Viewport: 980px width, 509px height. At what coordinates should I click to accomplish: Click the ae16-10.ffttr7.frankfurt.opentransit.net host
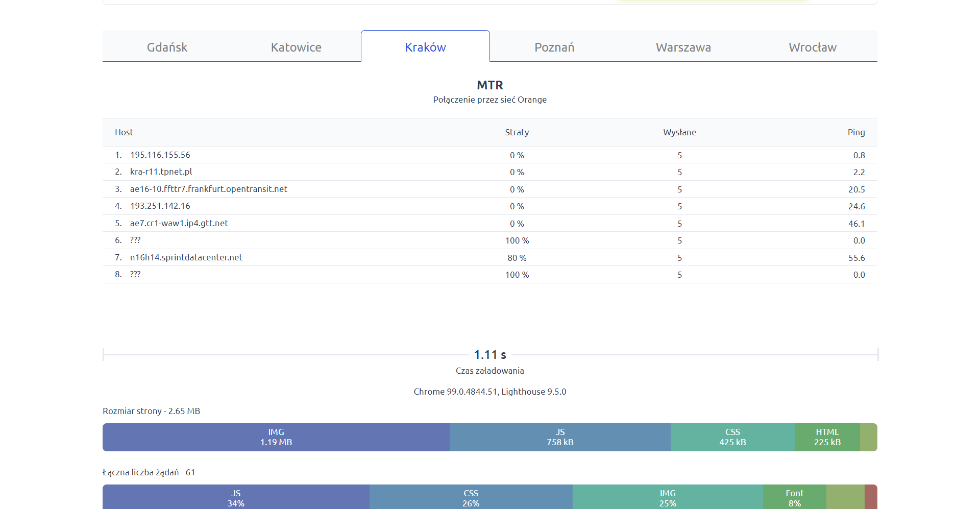point(208,189)
